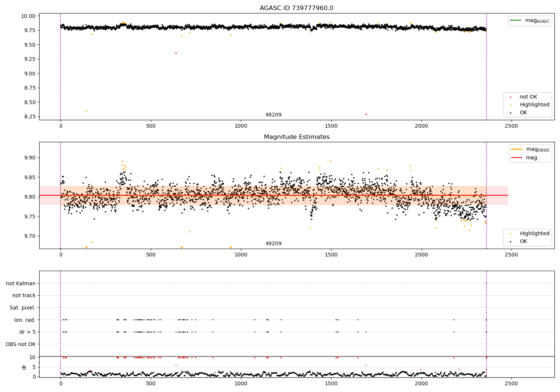Viewport: 560px width, 392px height.
Task: Click the 10.00 y-axis tick in the top plot
Action: coord(29,16)
